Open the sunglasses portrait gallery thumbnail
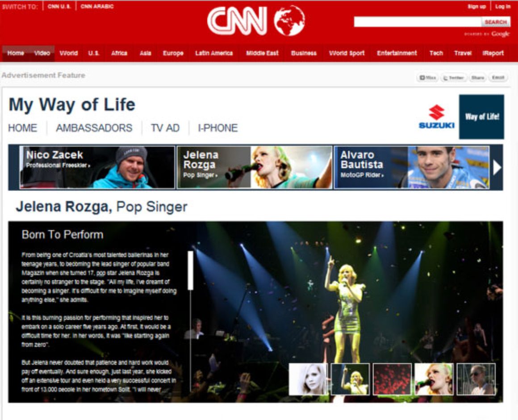Screen dimensions: 518x420 pyautogui.click(x=476, y=379)
